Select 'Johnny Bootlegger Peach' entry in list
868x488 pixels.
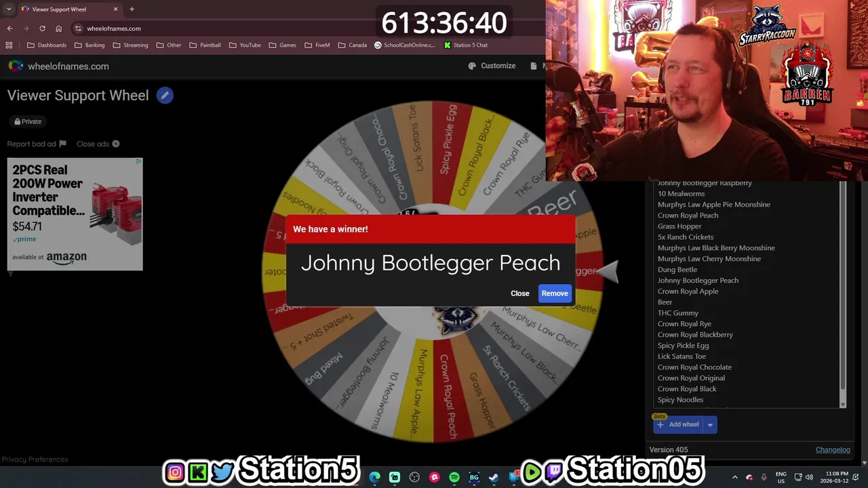pos(698,281)
